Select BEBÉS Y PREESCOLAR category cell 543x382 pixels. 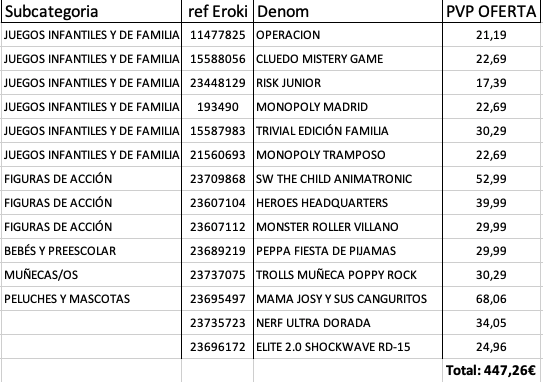point(91,251)
